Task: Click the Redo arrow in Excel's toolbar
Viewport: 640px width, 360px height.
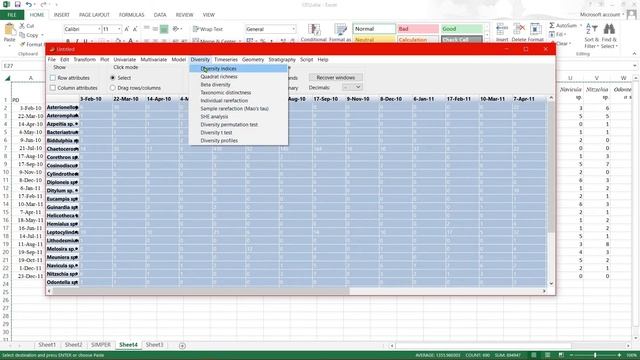Action: tap(44, 4)
